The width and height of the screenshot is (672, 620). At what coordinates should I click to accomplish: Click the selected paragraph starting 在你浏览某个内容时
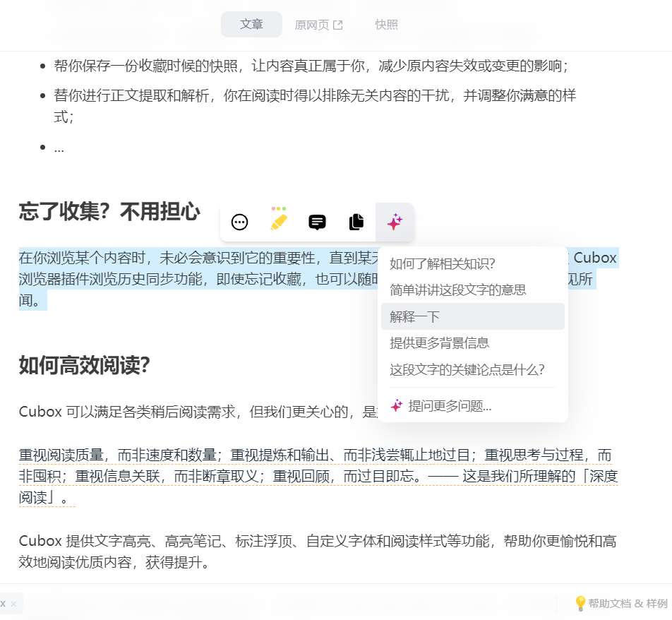(318, 279)
